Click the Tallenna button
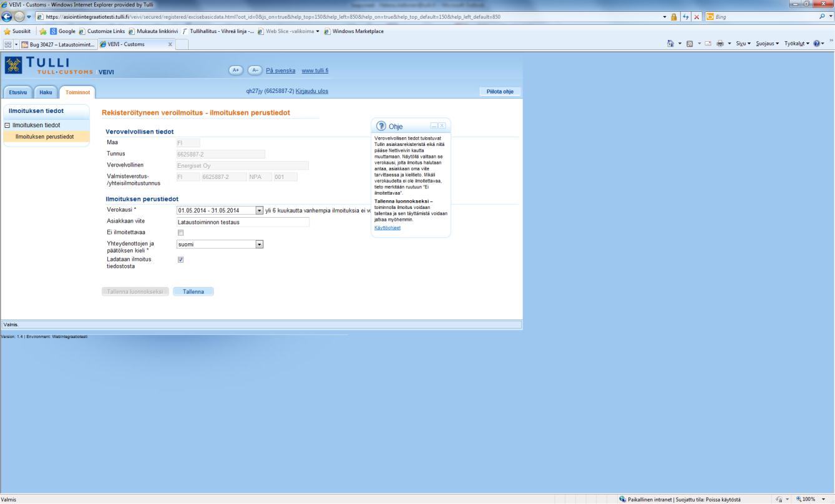This screenshot has height=504, width=835. [193, 291]
